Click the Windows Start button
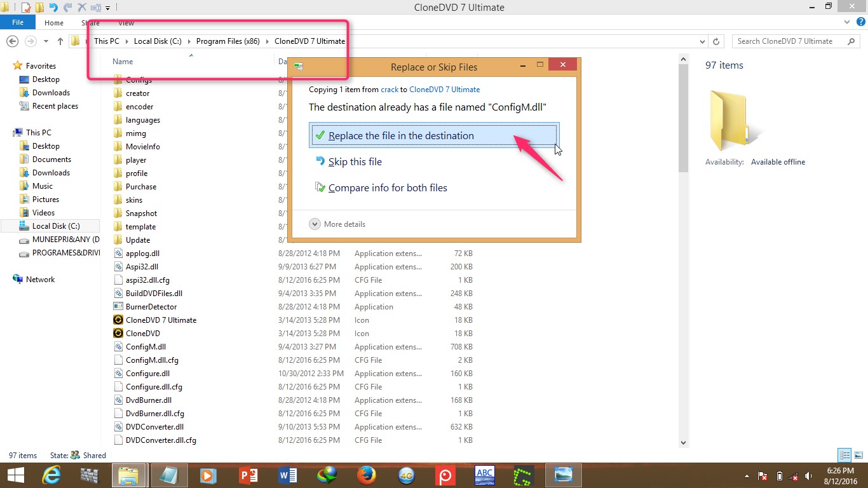The width and height of the screenshot is (868, 488). (x=15, y=475)
